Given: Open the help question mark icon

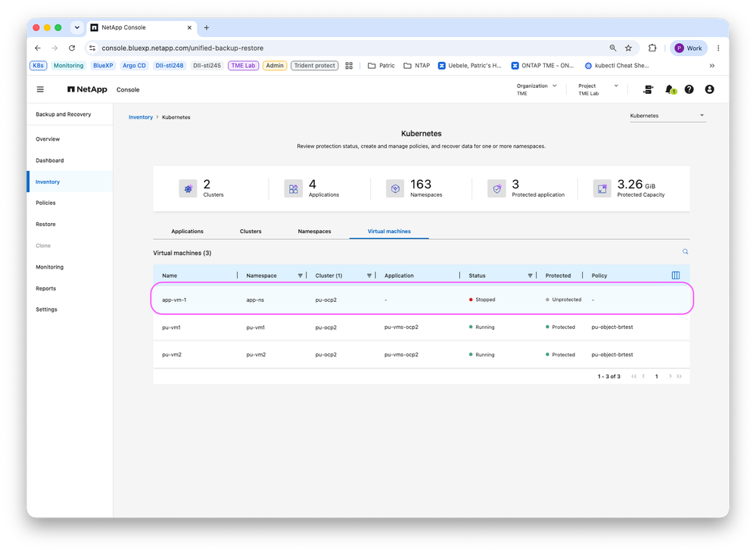Looking at the screenshot, I should [x=689, y=89].
